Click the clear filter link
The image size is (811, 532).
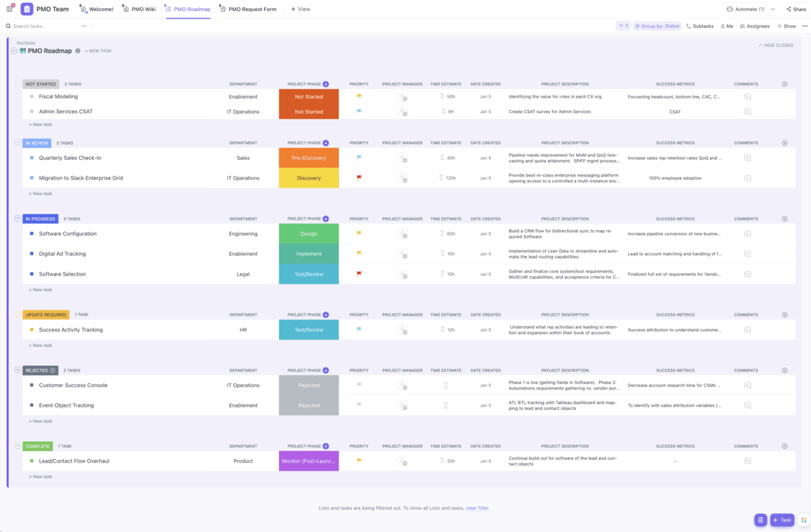pyautogui.click(x=476, y=508)
